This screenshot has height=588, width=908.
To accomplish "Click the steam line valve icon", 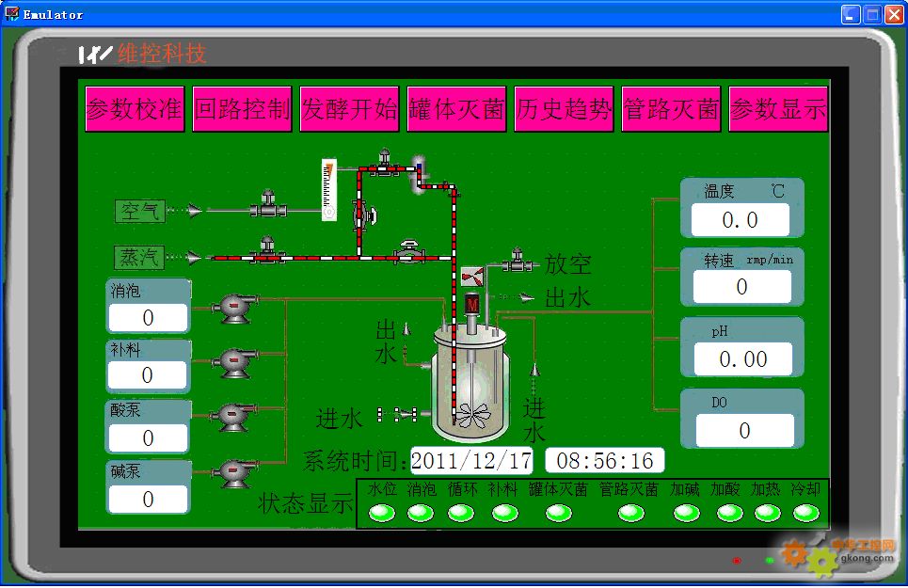I will (269, 252).
